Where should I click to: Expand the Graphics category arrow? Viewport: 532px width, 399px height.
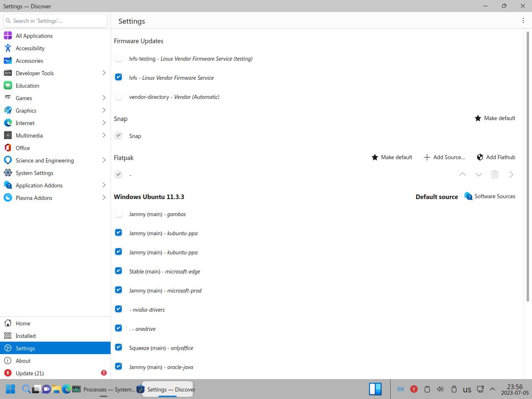[104, 111]
